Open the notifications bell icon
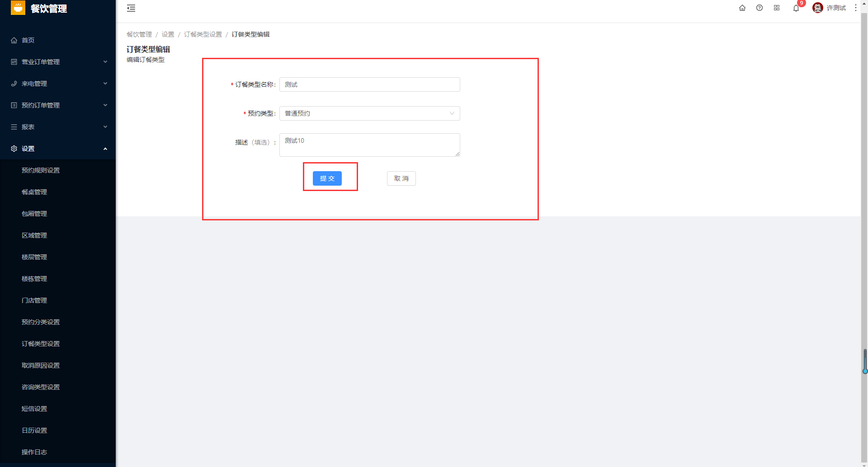868x467 pixels. click(796, 8)
